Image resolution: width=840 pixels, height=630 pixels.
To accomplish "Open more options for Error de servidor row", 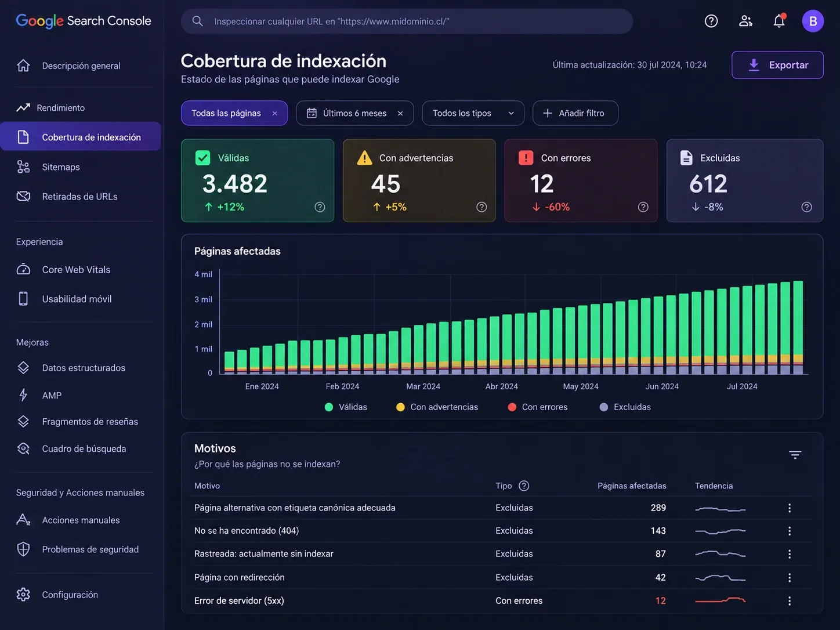I will [x=790, y=601].
